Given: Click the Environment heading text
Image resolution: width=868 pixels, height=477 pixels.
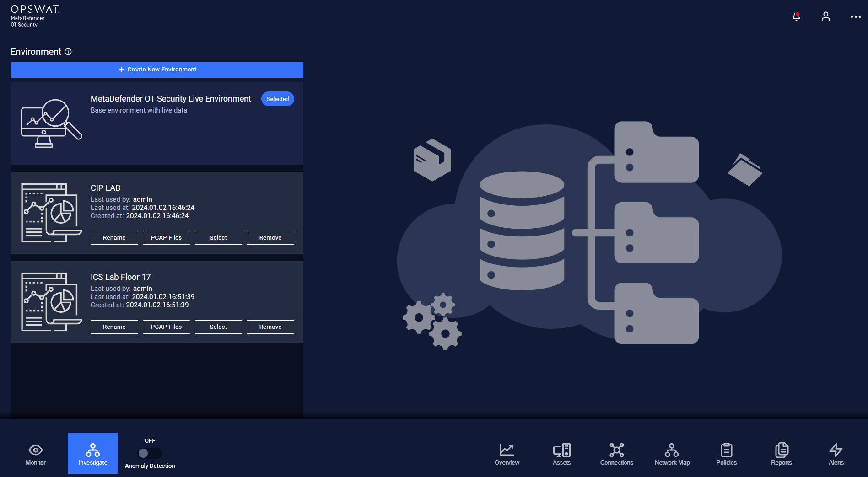Looking at the screenshot, I should coord(36,52).
